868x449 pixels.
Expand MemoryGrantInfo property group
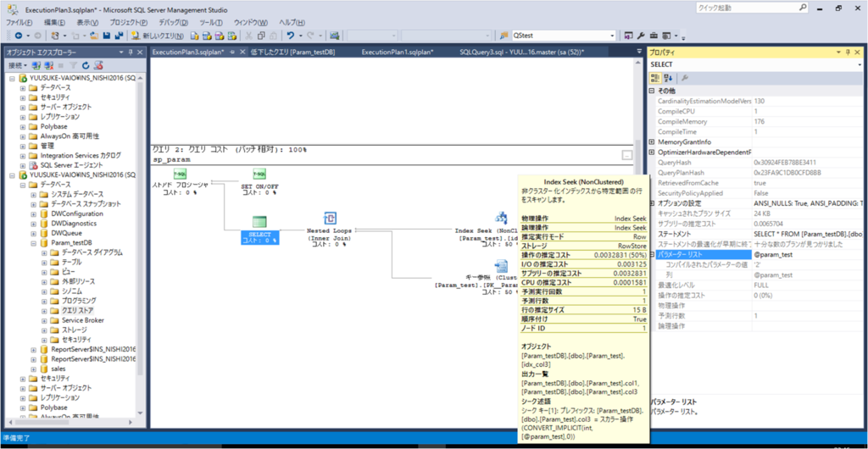[x=652, y=142]
